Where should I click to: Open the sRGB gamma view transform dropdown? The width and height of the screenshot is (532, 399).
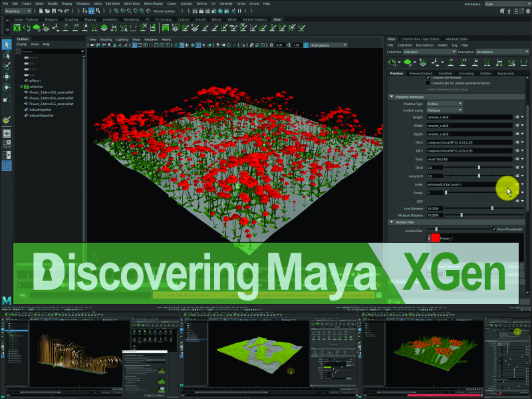tap(329, 45)
